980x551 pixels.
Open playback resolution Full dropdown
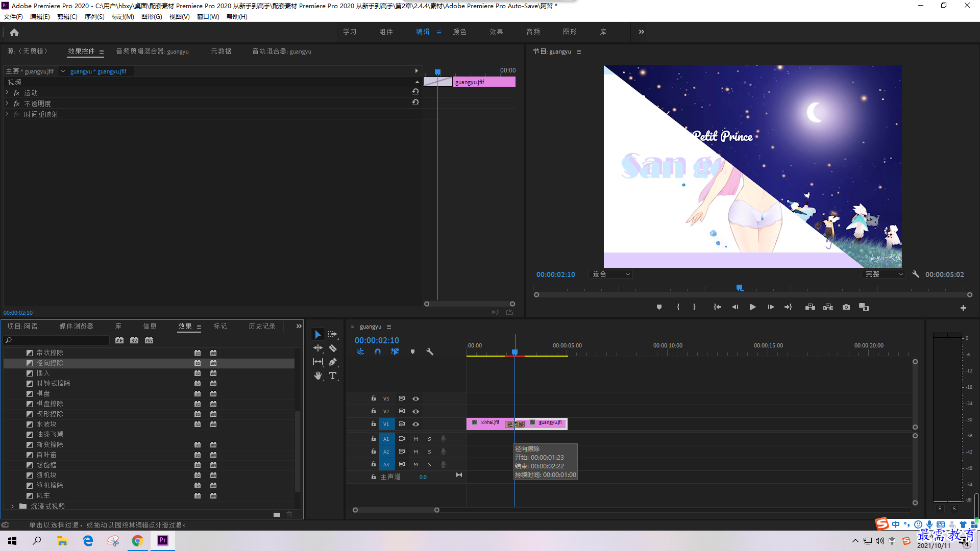[x=884, y=274]
